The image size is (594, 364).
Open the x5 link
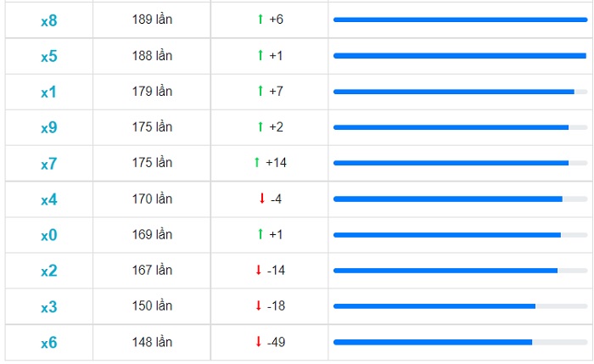coord(49,57)
